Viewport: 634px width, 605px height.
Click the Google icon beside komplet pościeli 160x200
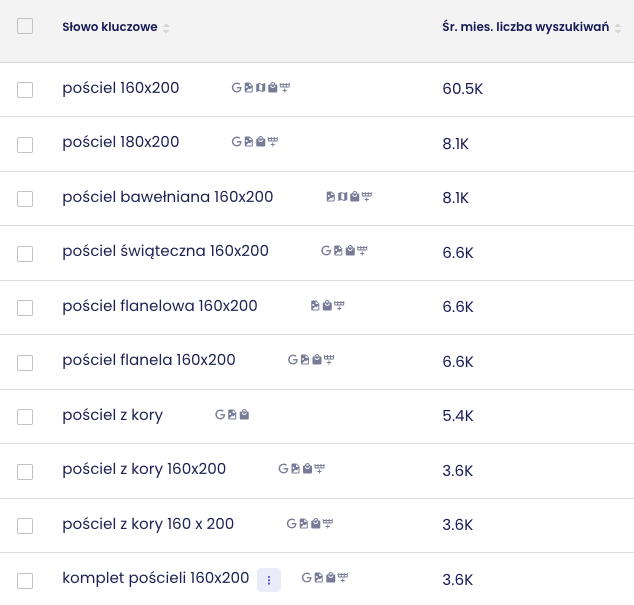[x=306, y=578]
